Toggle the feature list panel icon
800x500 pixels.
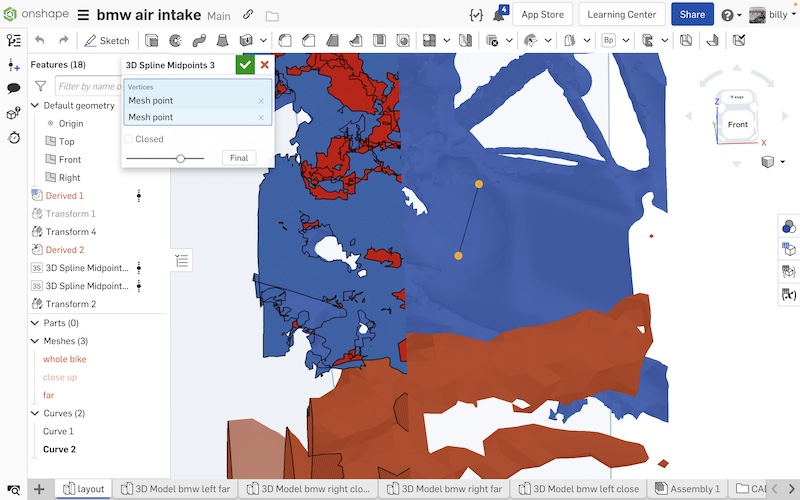tap(14, 40)
